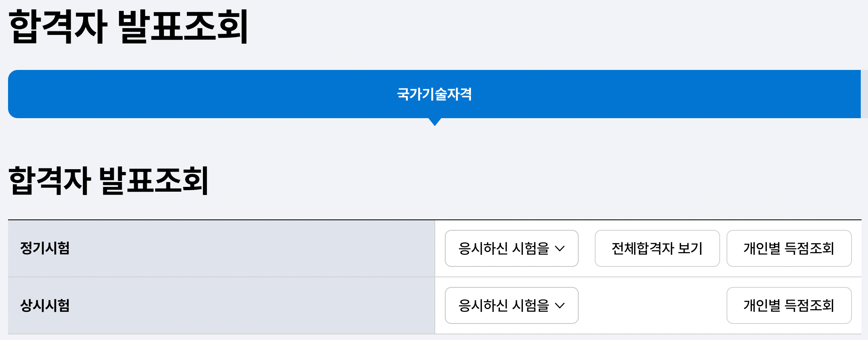
Task: Click the 전체합격자 보기 link text
Action: click(657, 249)
